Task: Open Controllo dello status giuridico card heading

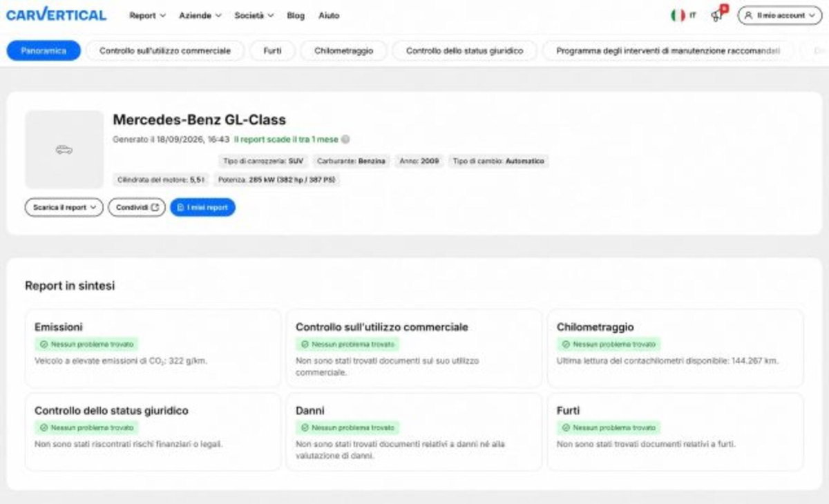Action: [111, 411]
